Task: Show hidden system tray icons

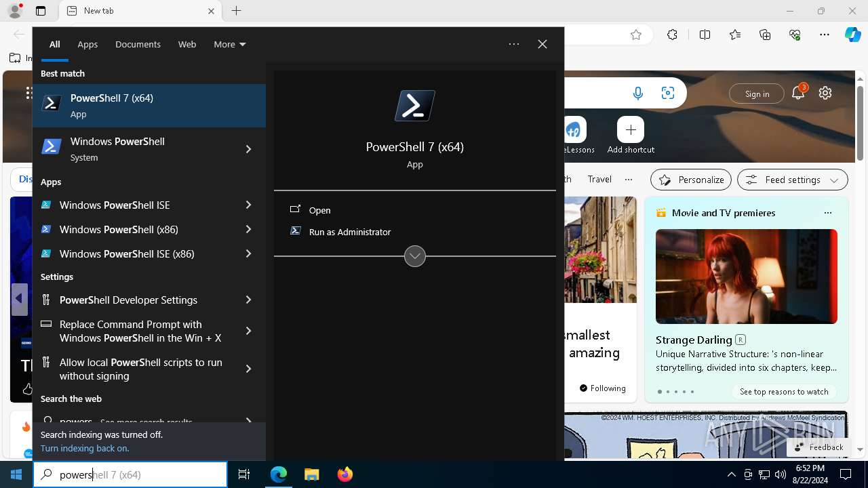Action: coord(731,474)
